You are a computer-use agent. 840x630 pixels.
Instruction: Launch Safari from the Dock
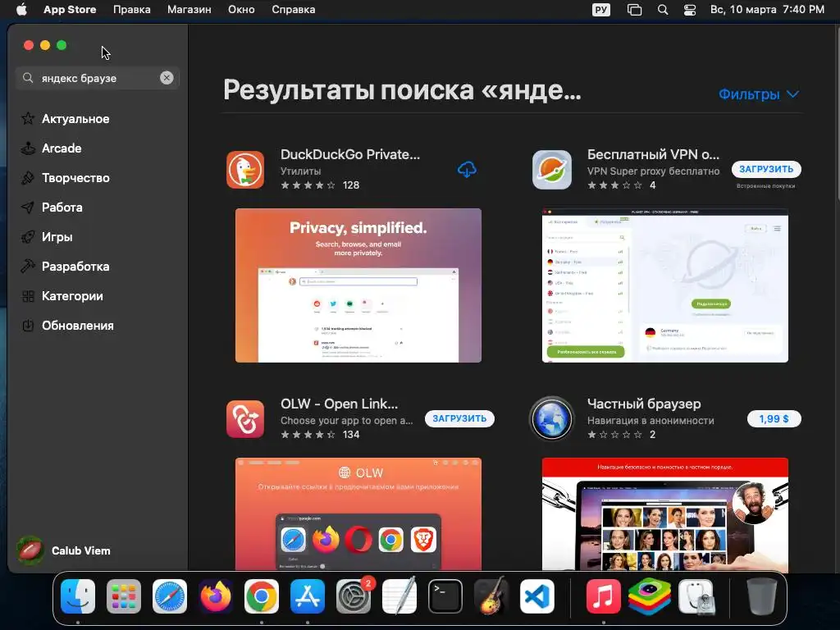pyautogui.click(x=170, y=596)
